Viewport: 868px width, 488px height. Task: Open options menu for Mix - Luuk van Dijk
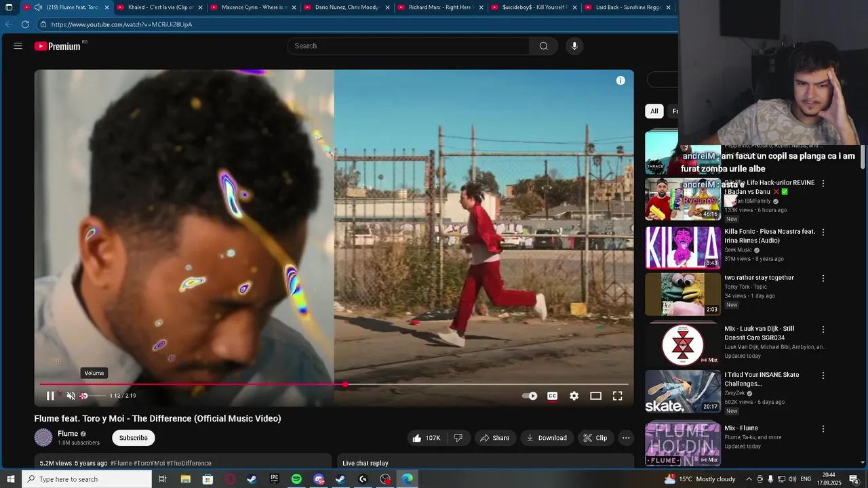point(823,329)
